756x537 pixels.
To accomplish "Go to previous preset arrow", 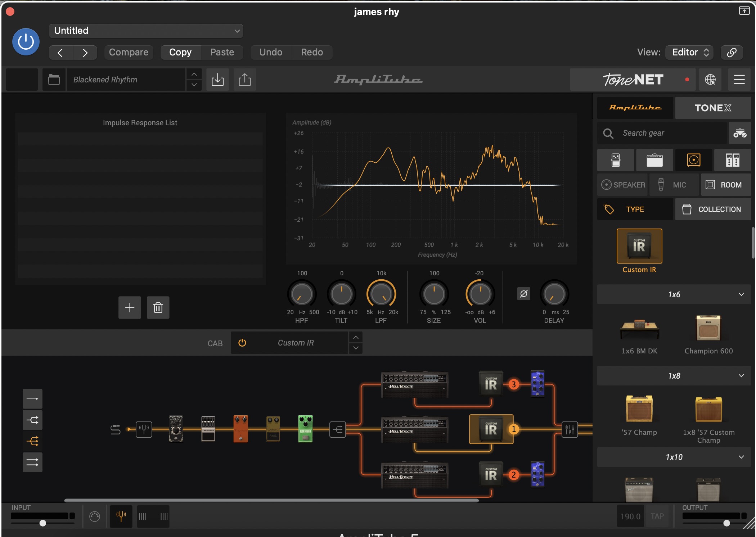I will (60, 53).
